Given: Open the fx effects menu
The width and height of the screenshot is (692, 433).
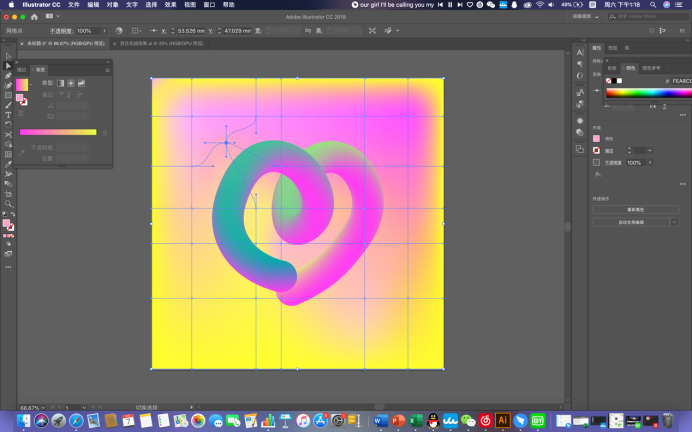Looking at the screenshot, I should point(598,174).
